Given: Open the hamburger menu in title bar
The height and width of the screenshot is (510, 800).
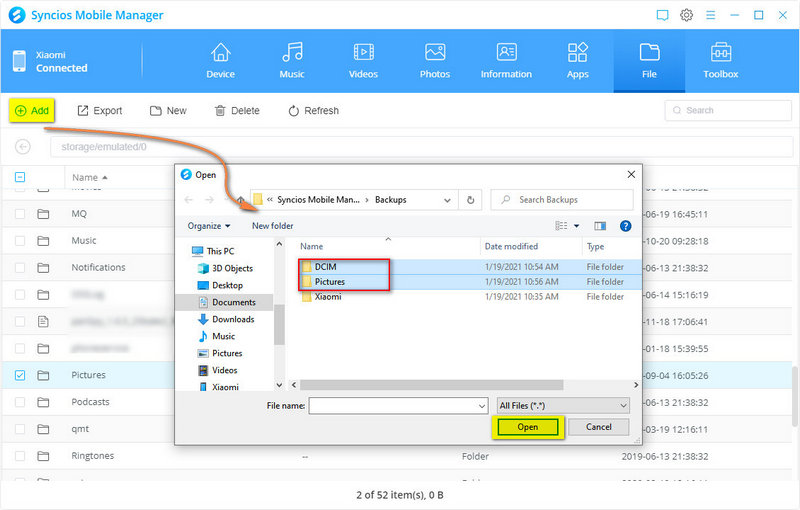Looking at the screenshot, I should tap(710, 15).
